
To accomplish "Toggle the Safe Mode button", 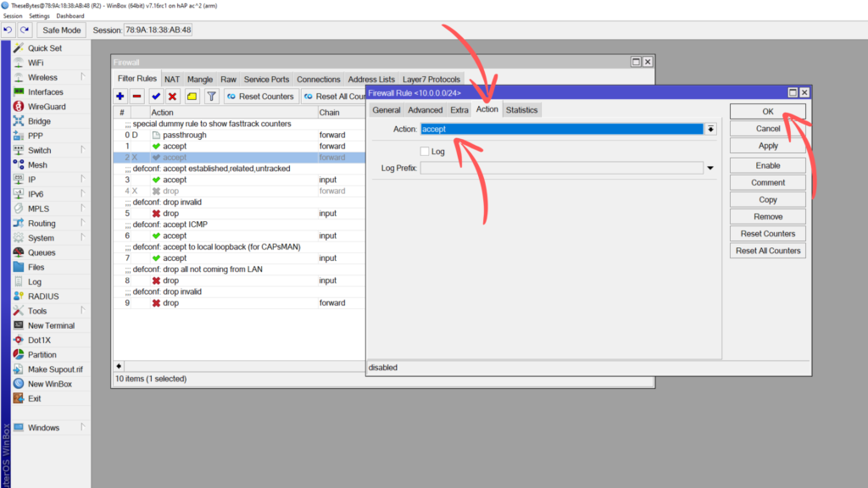I will pyautogui.click(x=61, y=30).
